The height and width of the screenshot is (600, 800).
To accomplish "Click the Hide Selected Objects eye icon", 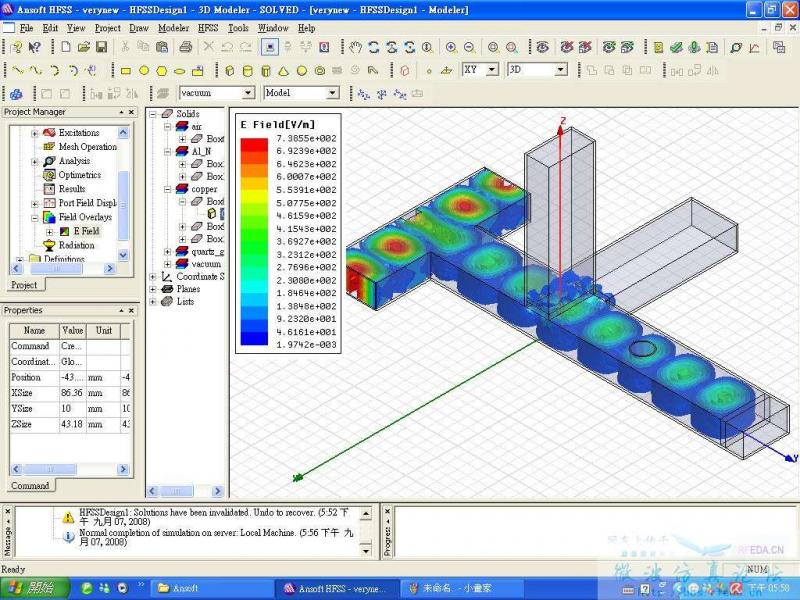I will click(x=542, y=47).
